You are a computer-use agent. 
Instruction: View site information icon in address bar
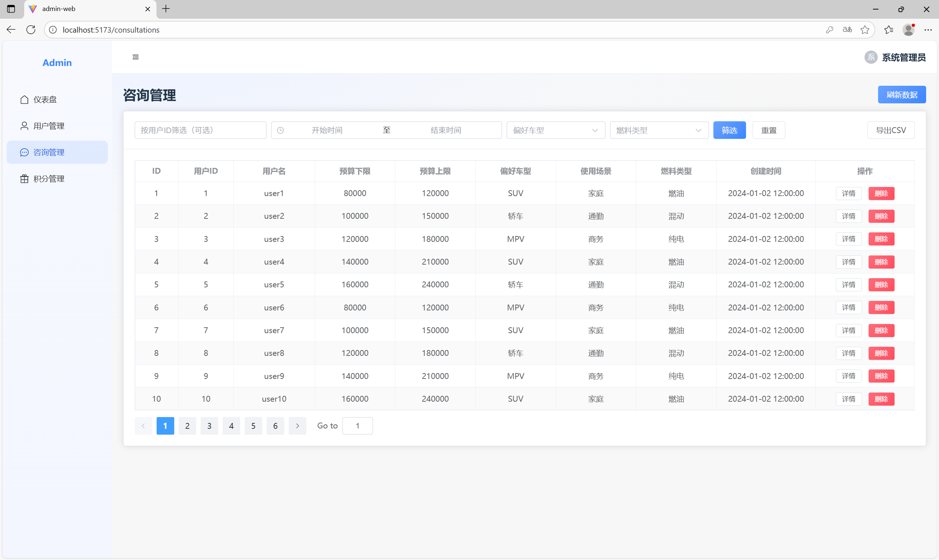click(x=53, y=30)
